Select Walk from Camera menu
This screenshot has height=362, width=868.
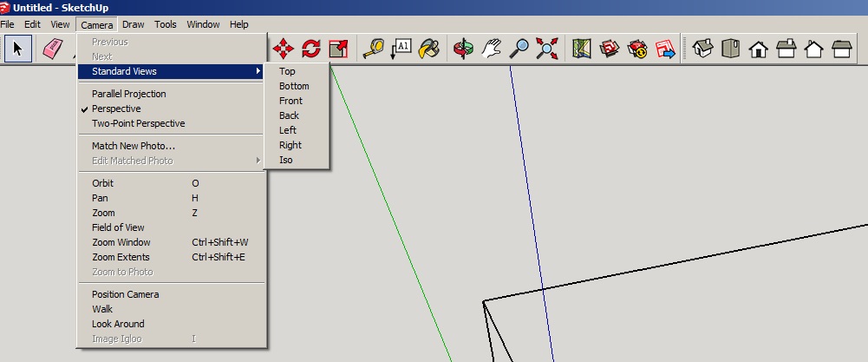click(171, 309)
